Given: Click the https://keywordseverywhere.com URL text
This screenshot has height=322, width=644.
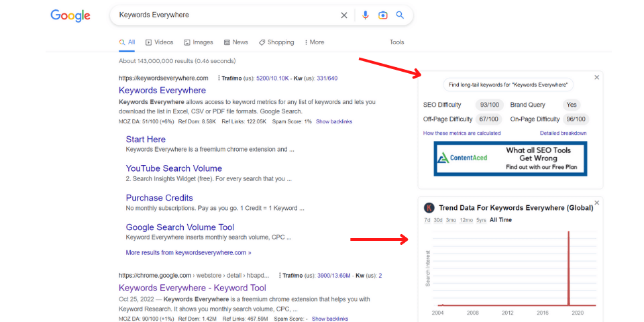Looking at the screenshot, I should coord(164,78).
